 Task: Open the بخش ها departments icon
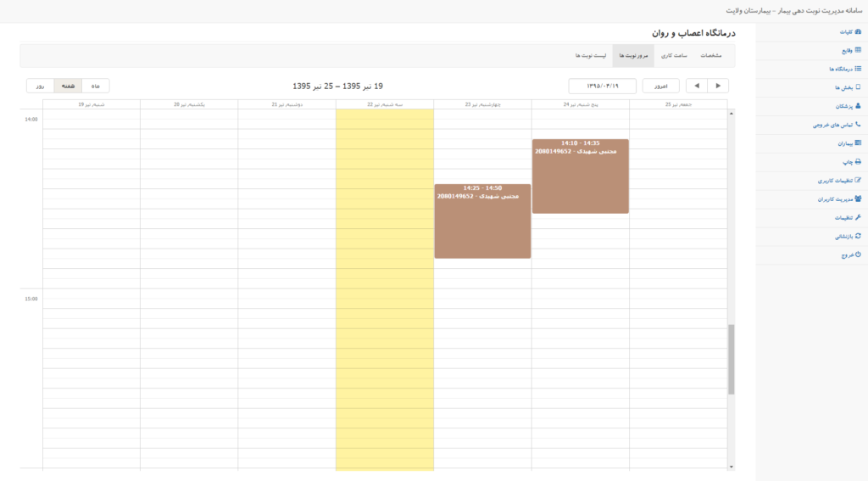(x=858, y=87)
